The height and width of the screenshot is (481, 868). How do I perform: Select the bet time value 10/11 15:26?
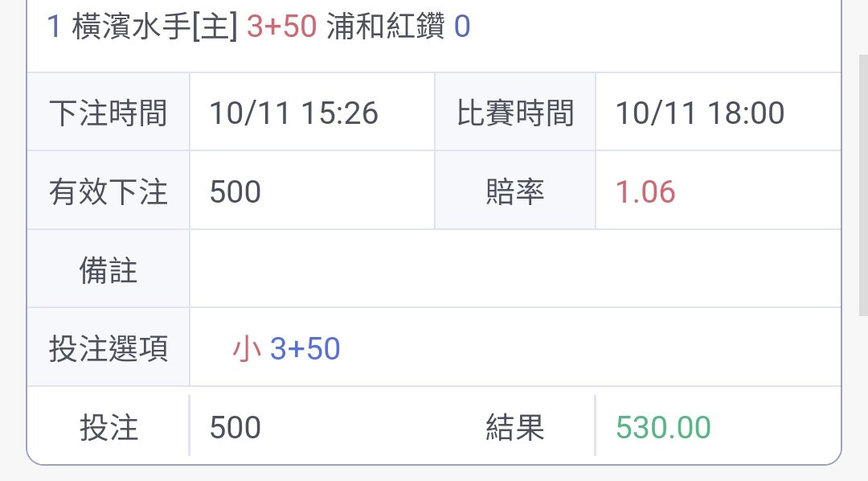tap(294, 113)
